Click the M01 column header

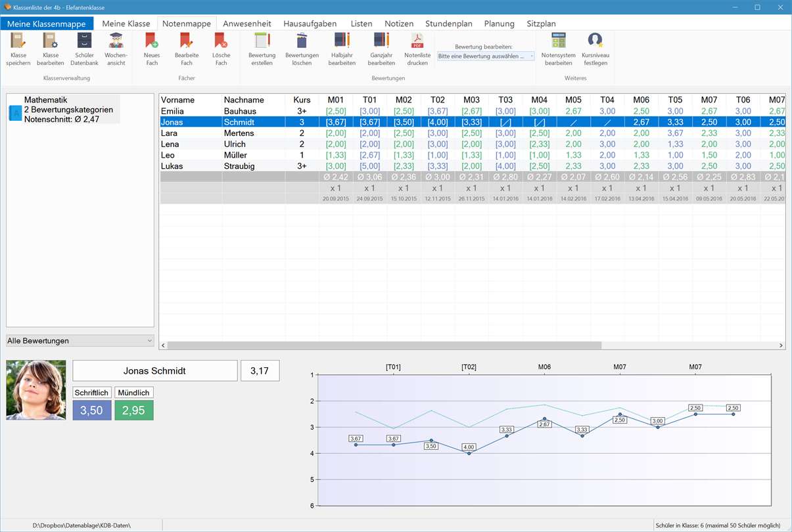pos(336,100)
